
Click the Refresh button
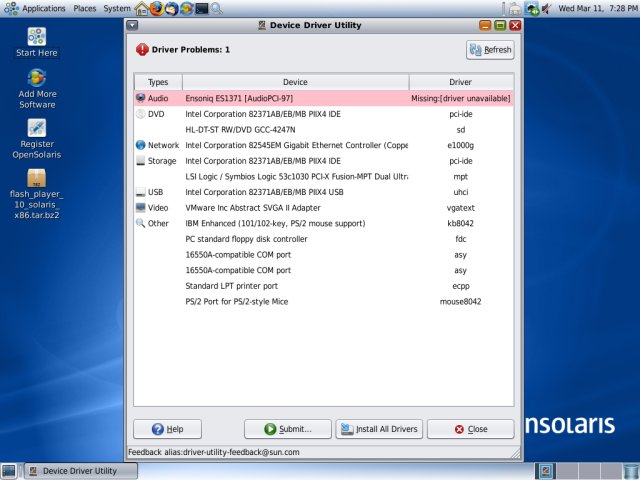(x=490, y=50)
